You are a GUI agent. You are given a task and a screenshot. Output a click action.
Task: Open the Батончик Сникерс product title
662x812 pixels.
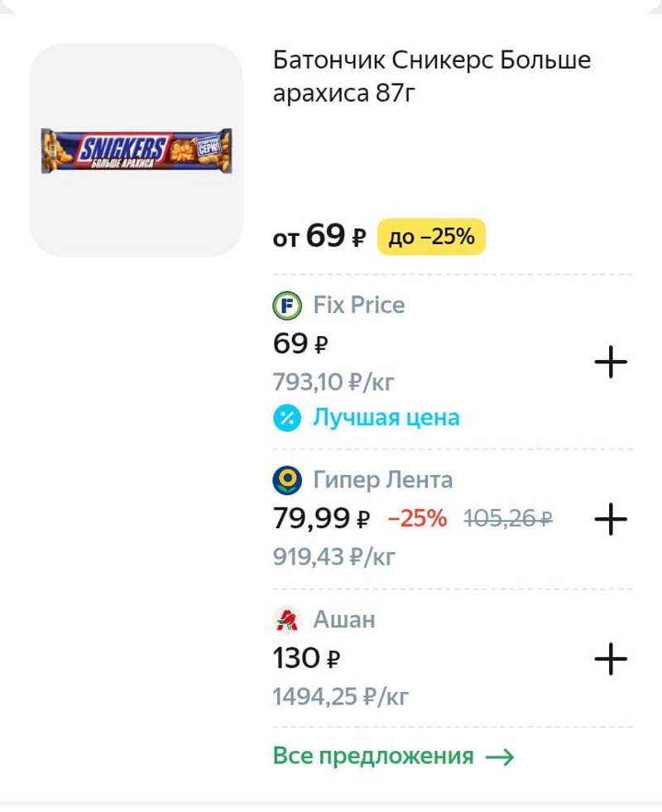431,77
